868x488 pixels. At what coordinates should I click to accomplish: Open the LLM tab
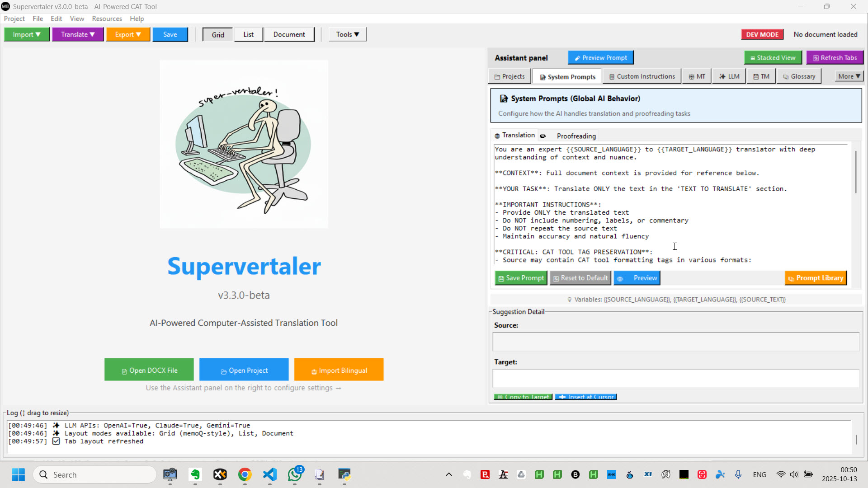[x=729, y=76]
